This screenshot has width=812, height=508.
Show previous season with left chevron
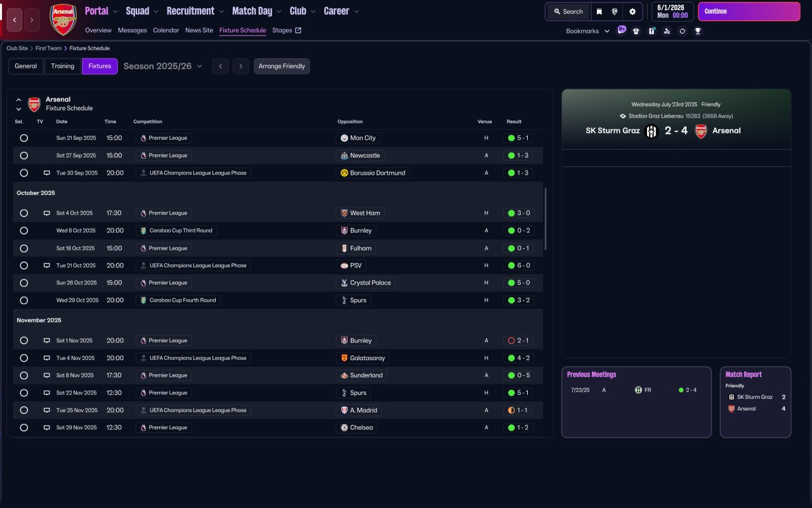click(x=220, y=66)
